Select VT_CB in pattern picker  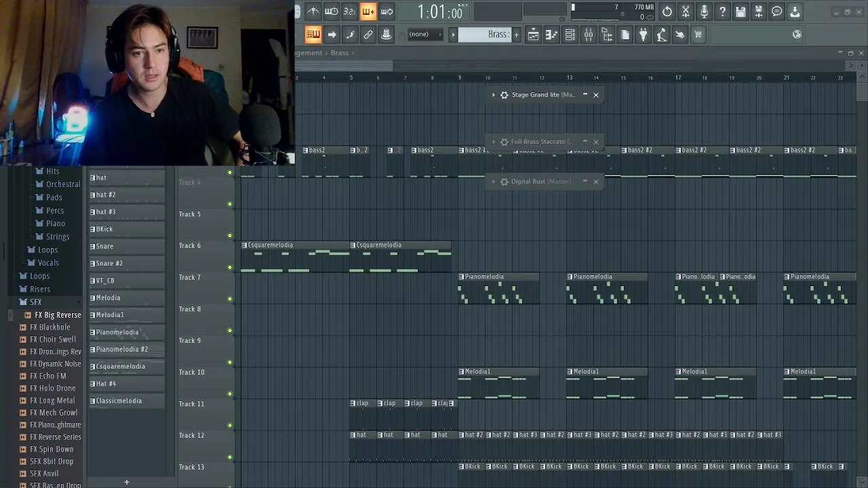point(127,281)
